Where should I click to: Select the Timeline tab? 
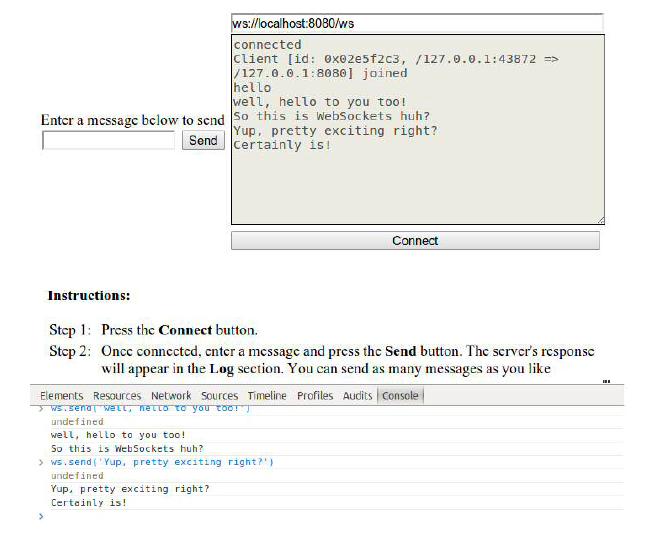(267, 396)
